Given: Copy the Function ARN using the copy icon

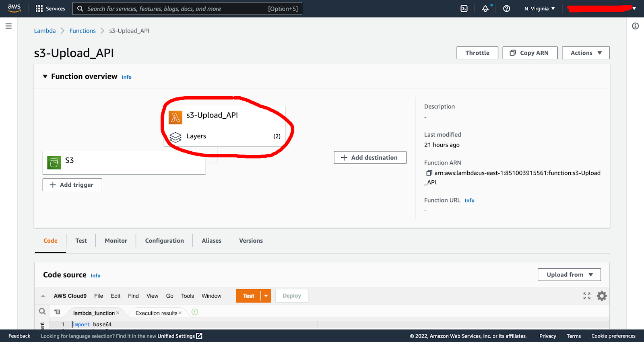Looking at the screenshot, I should (x=429, y=173).
